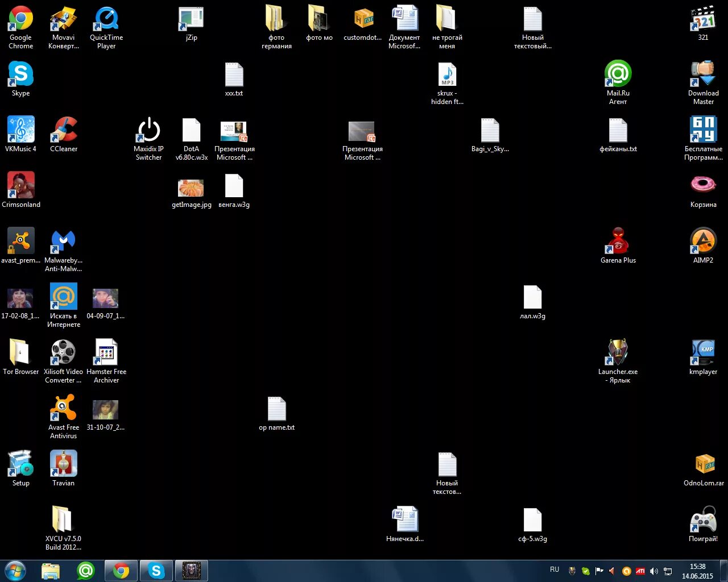Open Корзина recycle bin

[x=704, y=190]
